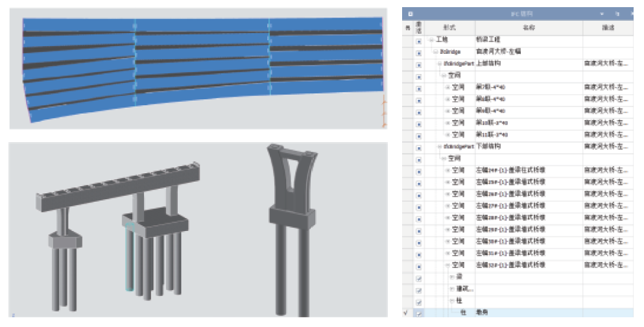Select the triangular pile cap on left pier

(65, 241)
